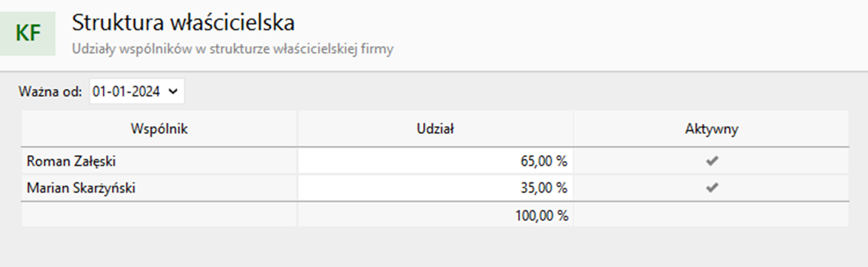
Task: Click the empty Aktywny cell in totals row
Action: click(x=711, y=215)
